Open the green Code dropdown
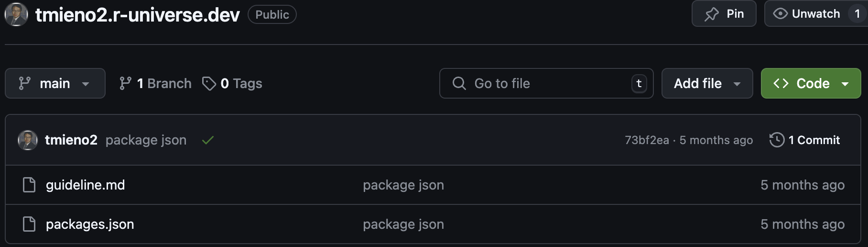This screenshot has height=247, width=868. pyautogui.click(x=811, y=83)
